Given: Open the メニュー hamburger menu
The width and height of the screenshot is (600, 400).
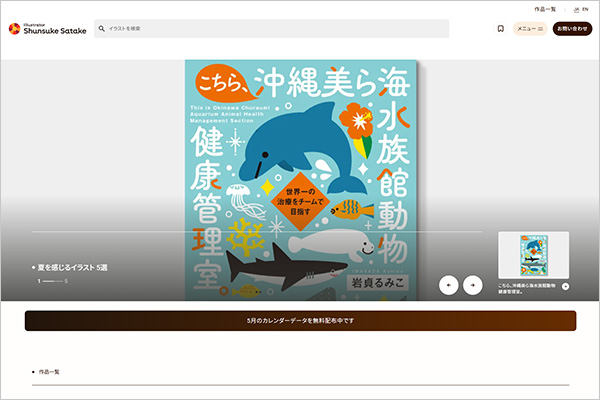Looking at the screenshot, I should tap(530, 29).
